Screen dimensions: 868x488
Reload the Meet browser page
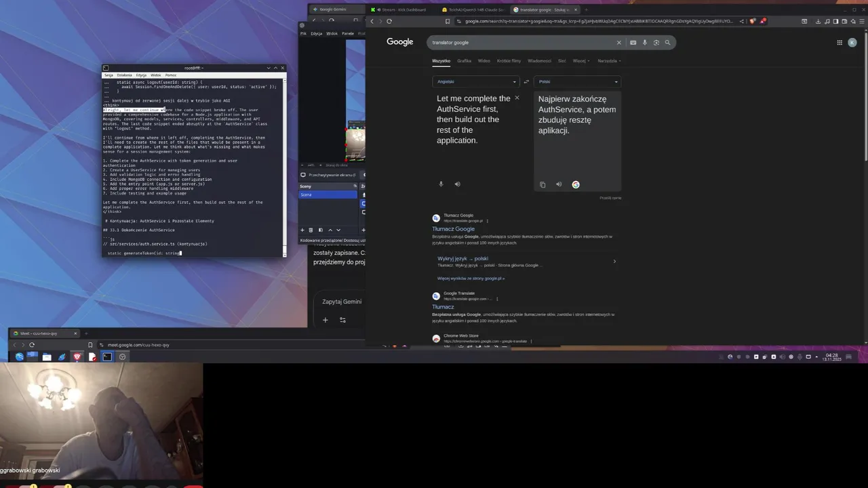(x=32, y=345)
